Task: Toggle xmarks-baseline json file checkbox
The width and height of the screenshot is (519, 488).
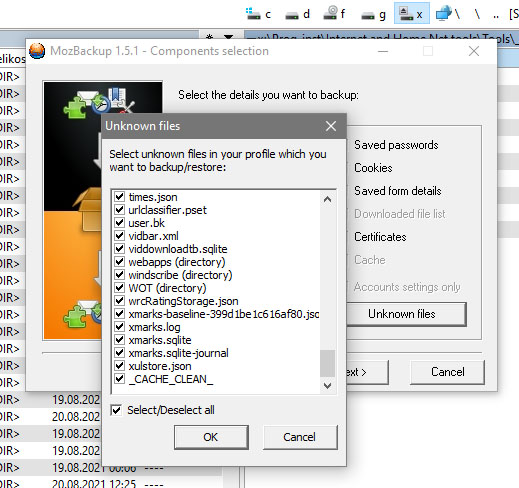Action: [x=119, y=313]
